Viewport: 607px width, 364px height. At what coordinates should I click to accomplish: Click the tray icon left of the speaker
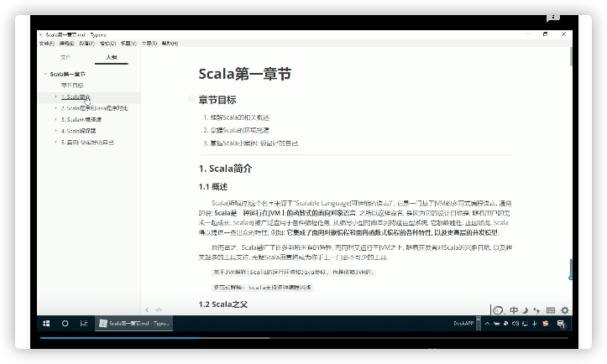point(505,324)
